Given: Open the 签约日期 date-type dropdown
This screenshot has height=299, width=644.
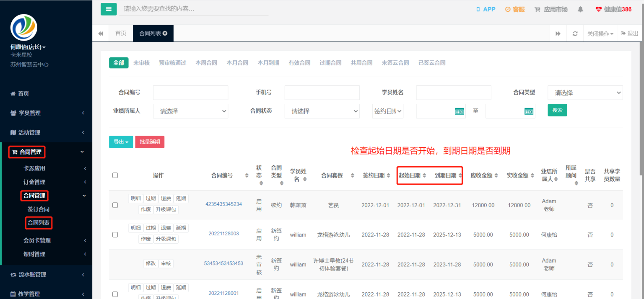Looking at the screenshot, I should (x=388, y=111).
